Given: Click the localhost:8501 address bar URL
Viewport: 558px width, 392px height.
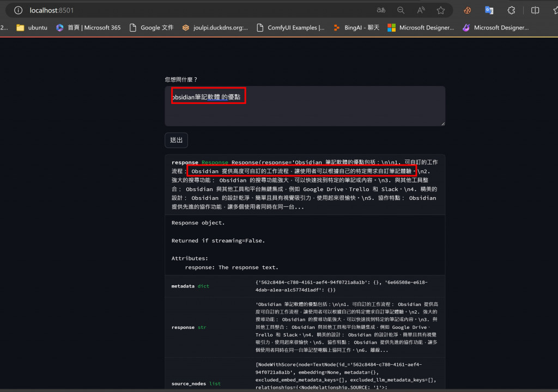Looking at the screenshot, I should pos(52,10).
